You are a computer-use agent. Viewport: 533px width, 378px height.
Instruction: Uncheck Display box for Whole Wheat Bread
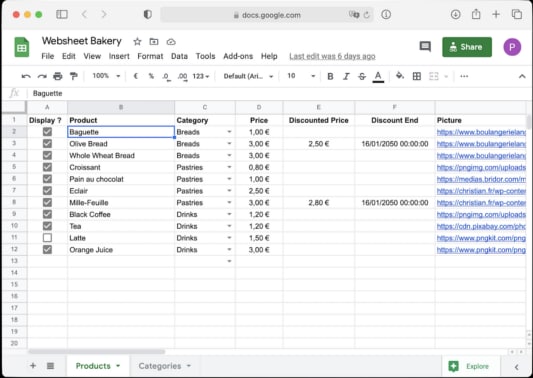coord(47,155)
